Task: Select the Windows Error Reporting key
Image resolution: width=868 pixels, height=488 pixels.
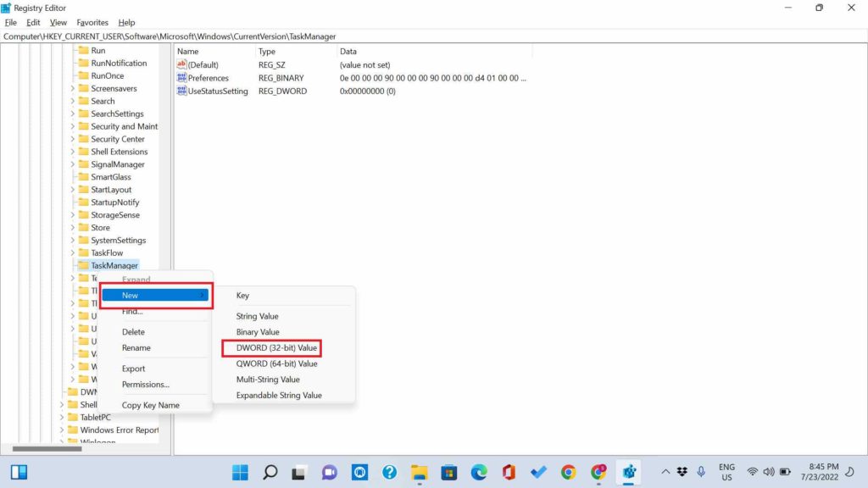Action: point(119,430)
